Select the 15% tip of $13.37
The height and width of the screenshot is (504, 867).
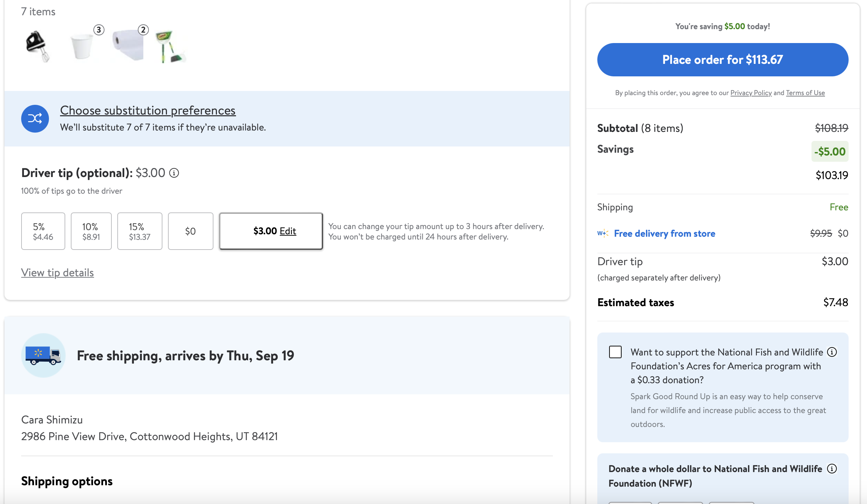[x=140, y=231]
